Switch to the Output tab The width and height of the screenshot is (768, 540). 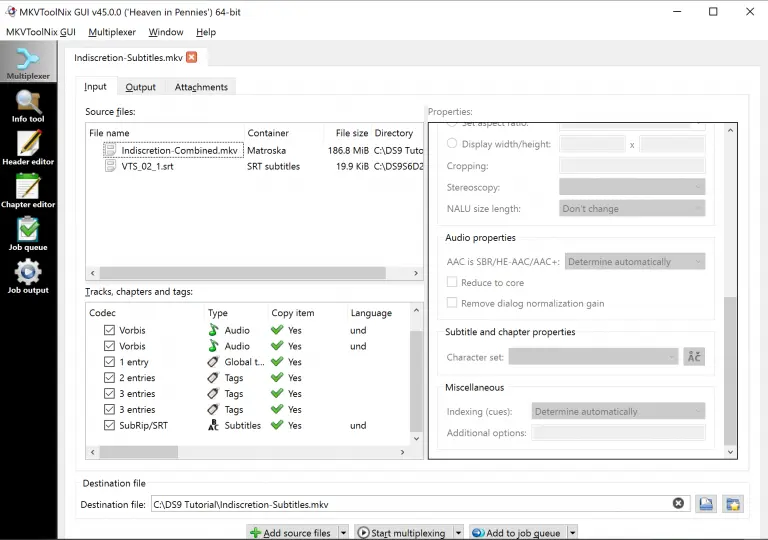point(141,87)
